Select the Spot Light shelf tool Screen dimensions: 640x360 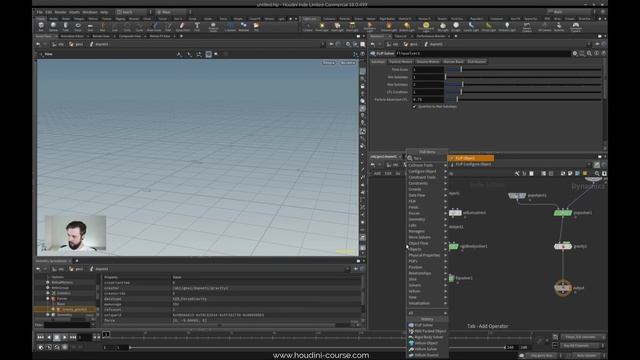point(337,27)
